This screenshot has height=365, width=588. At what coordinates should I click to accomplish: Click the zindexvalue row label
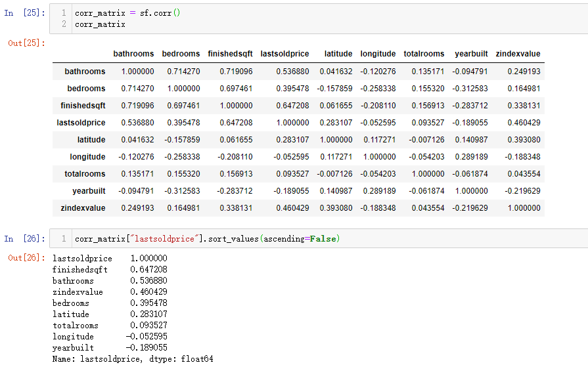tap(83, 208)
